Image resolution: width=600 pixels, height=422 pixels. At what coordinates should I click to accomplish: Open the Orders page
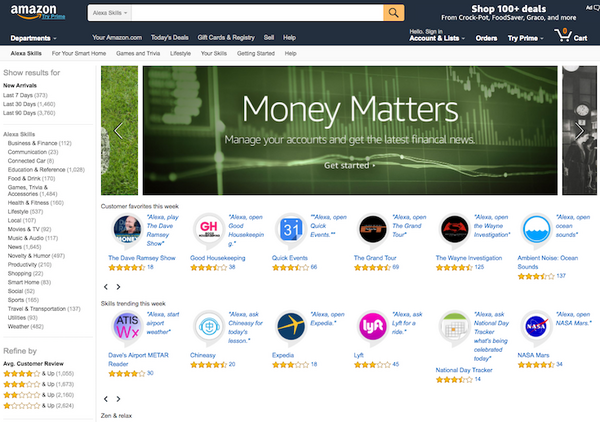(x=486, y=38)
